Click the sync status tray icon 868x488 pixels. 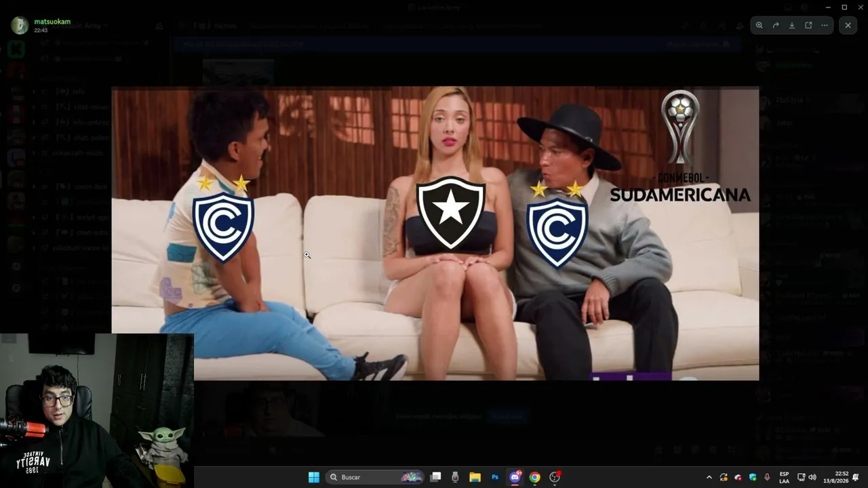pyautogui.click(x=724, y=477)
